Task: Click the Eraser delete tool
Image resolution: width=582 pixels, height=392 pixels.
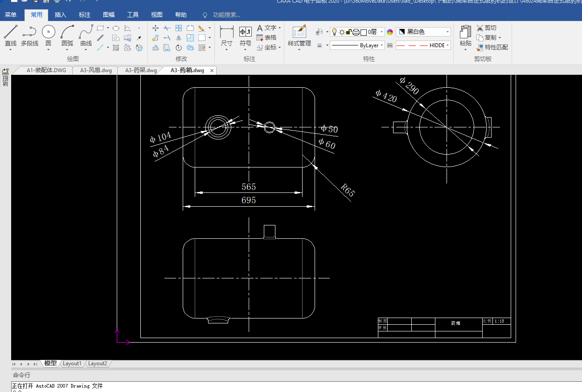Action: 202,28
